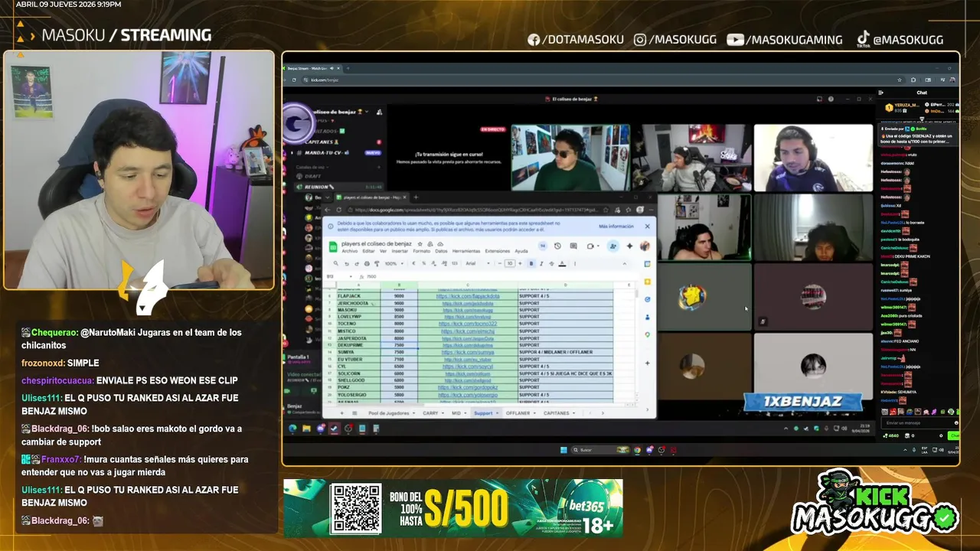Click the Pikachu avatar call tile
Image resolution: width=980 pixels, height=551 pixels.
pyautogui.click(x=692, y=298)
